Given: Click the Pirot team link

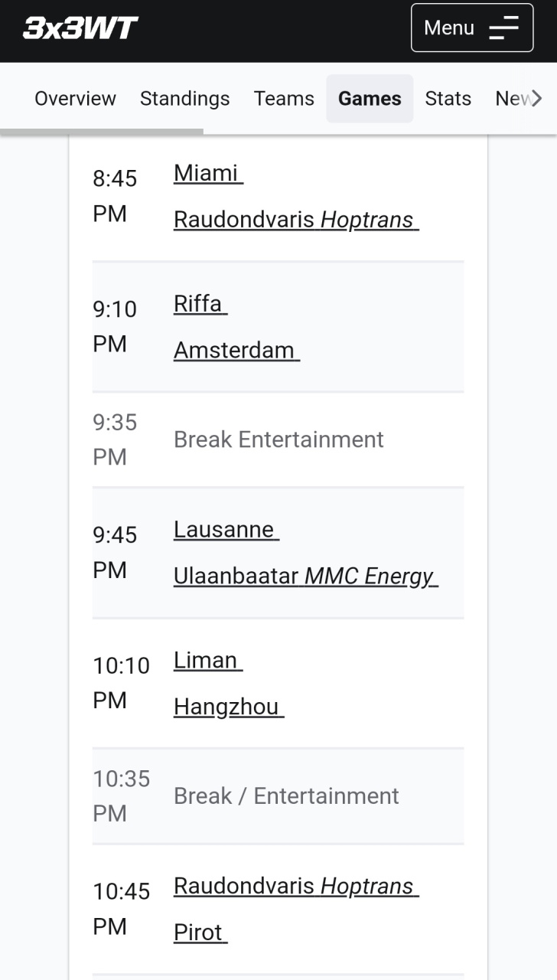Looking at the screenshot, I should pos(199,933).
